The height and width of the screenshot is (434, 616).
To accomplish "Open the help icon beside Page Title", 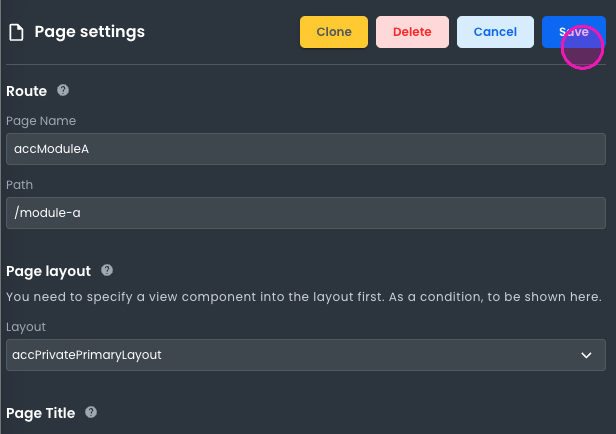I will (91, 412).
